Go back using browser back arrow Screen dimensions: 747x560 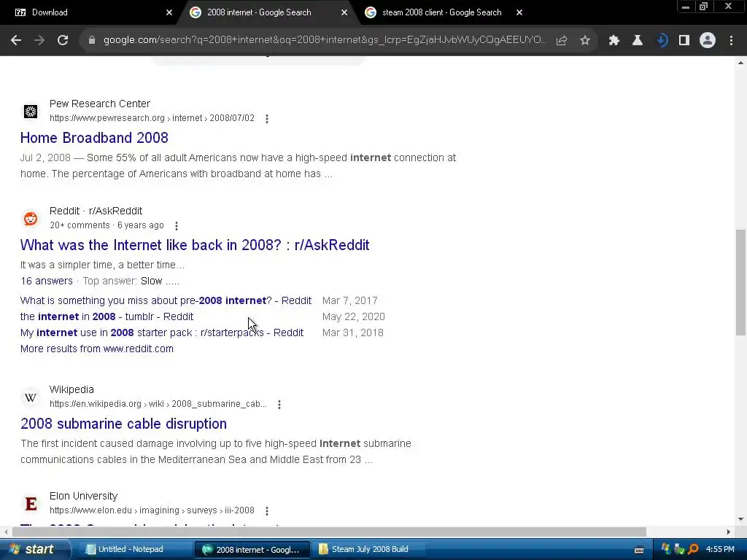tap(16, 41)
